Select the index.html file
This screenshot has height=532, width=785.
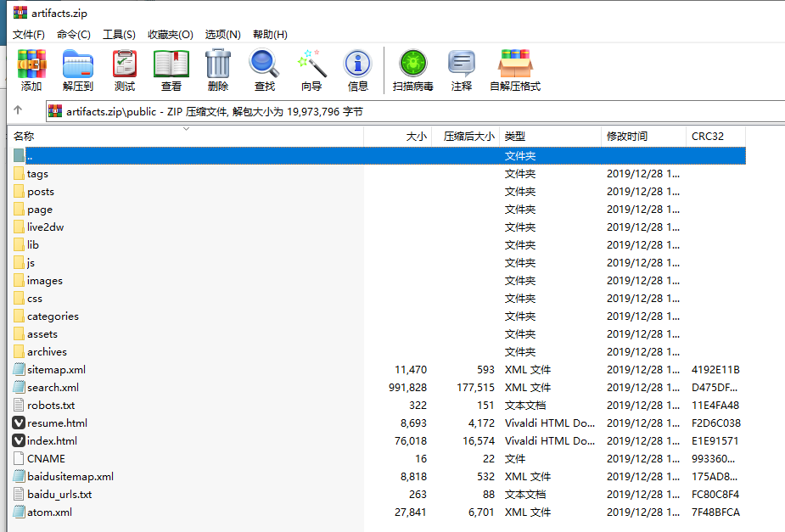52,441
